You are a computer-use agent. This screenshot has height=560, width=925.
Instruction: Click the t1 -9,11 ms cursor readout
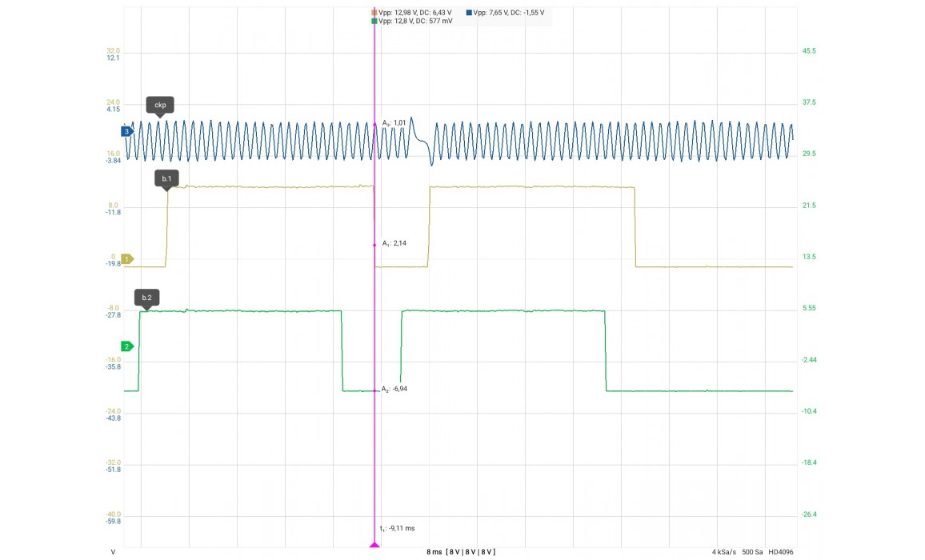pyautogui.click(x=398, y=528)
